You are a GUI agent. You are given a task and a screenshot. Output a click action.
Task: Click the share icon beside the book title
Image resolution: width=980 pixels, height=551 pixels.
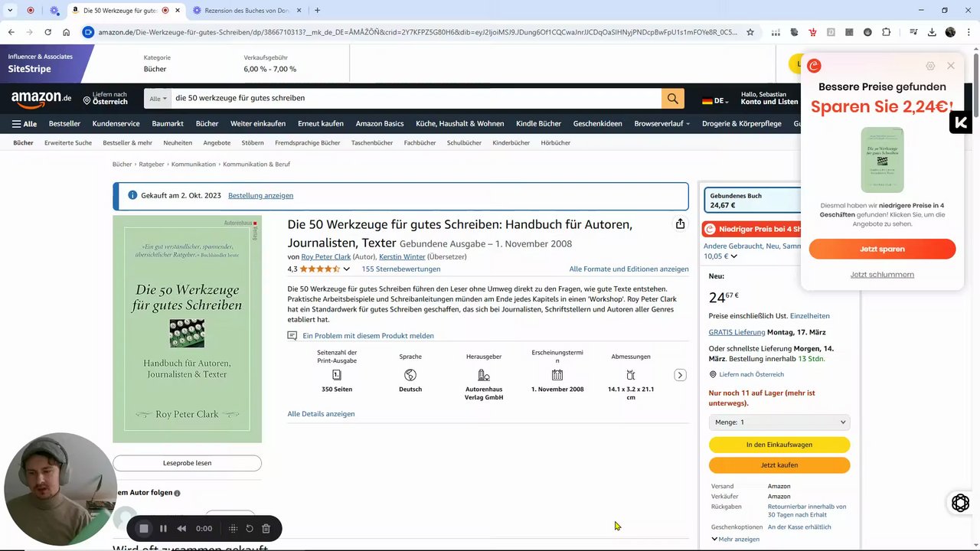tap(680, 223)
